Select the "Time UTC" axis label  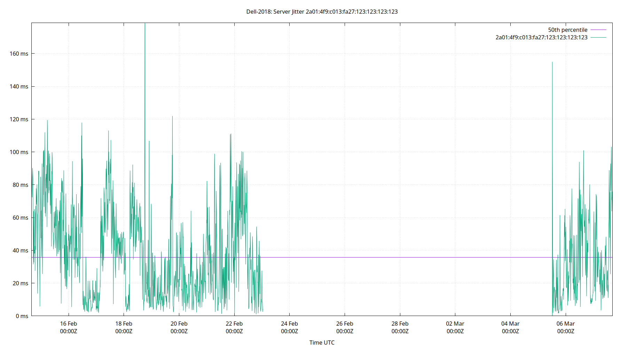click(x=322, y=342)
